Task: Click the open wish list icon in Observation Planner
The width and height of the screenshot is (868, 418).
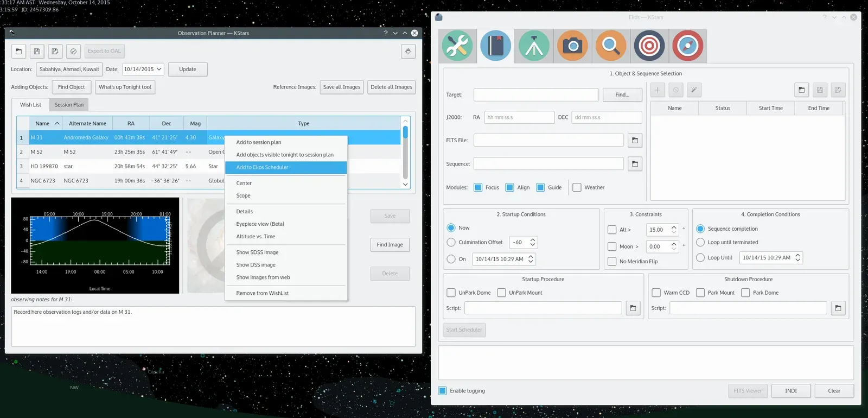Action: [x=19, y=51]
